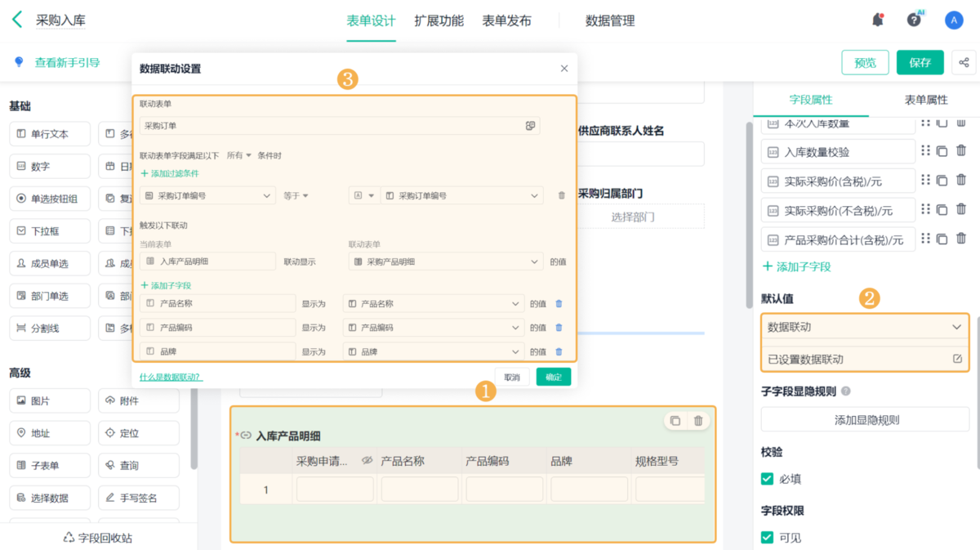The image size is (980, 550).
Task: Click the edit icon for 已设置数据联动
Action: point(957,359)
